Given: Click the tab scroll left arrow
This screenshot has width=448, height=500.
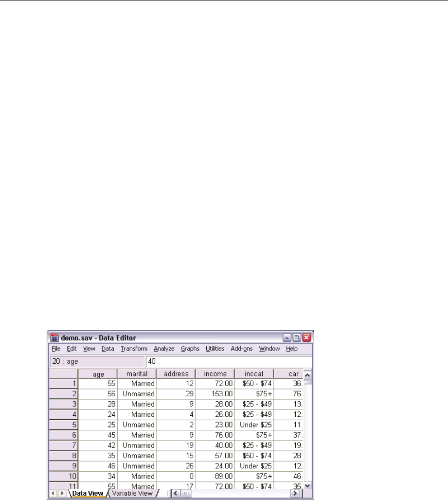Looking at the screenshot, I should 53,493.
